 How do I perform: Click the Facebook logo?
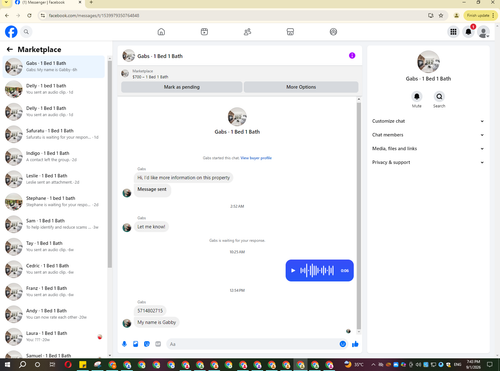pyautogui.click(x=11, y=32)
